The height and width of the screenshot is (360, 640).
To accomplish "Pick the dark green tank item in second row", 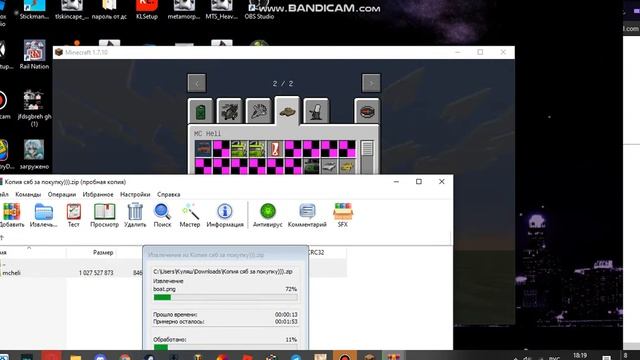I will point(311,166).
